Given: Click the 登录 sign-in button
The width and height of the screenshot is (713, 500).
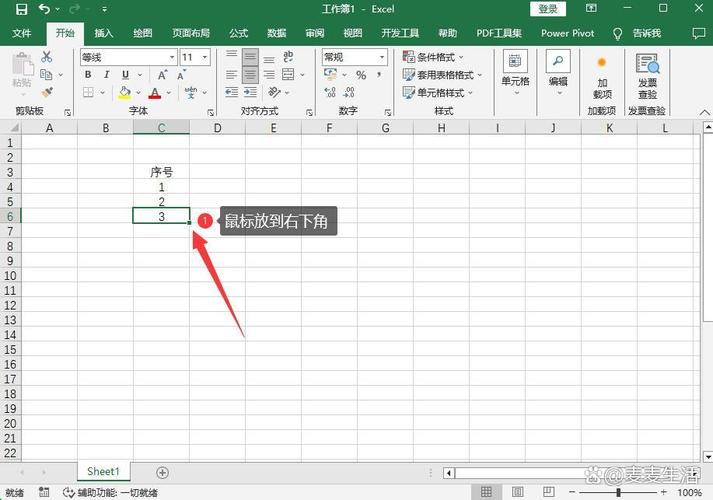Looking at the screenshot, I should point(548,9).
